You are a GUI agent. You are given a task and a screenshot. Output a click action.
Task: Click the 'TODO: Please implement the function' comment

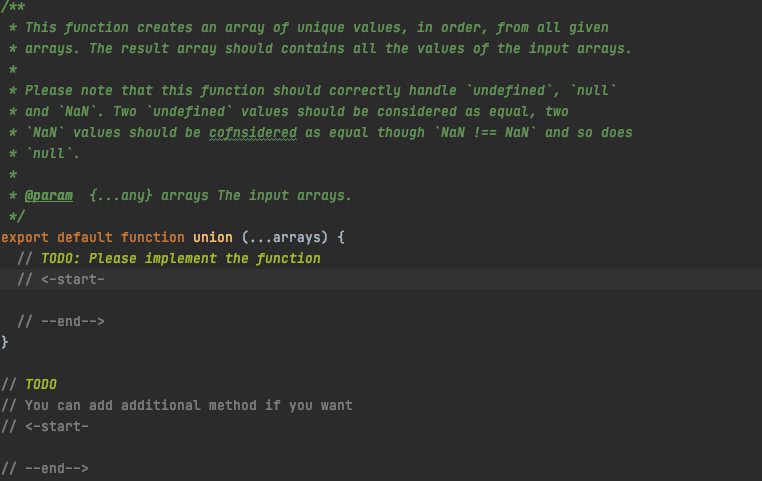(x=180, y=258)
